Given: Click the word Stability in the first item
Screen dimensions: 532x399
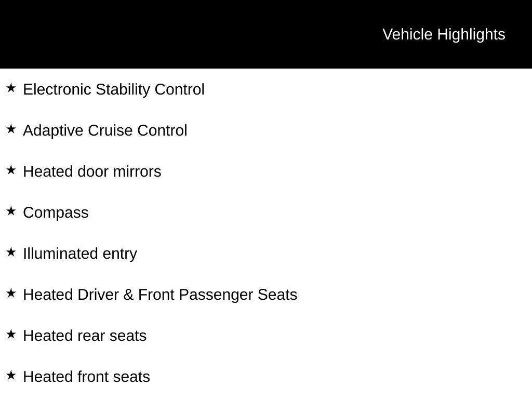Looking at the screenshot, I should (123, 89).
